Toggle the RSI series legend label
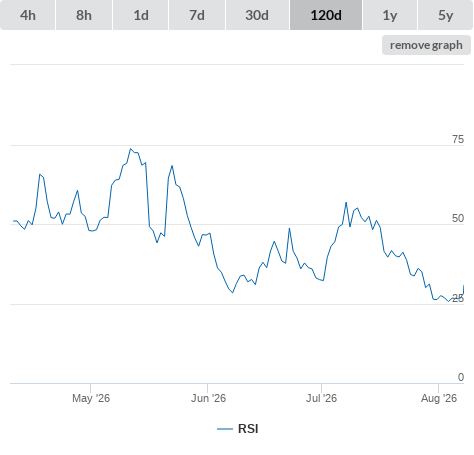Viewport: 474px width, 455px height. [x=248, y=429]
